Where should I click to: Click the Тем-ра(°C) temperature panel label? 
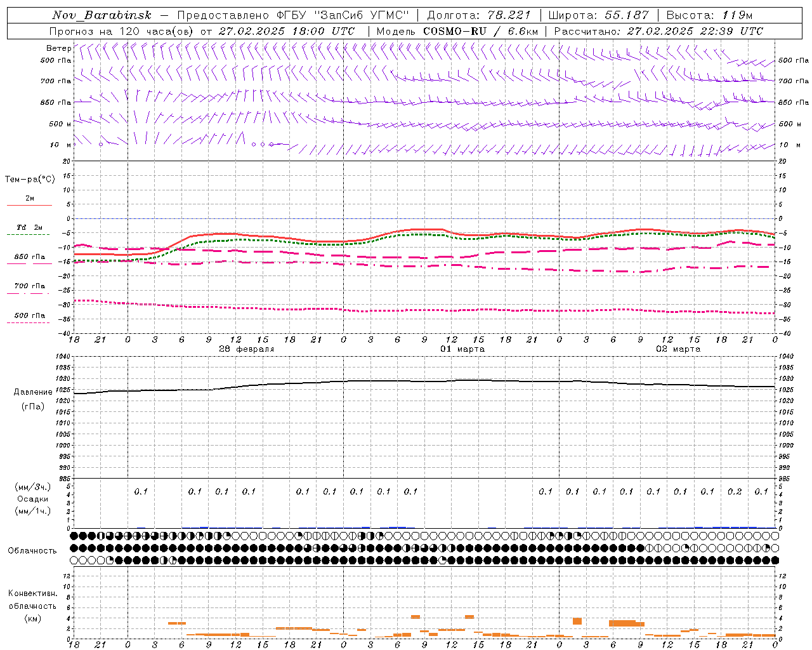click(30, 180)
